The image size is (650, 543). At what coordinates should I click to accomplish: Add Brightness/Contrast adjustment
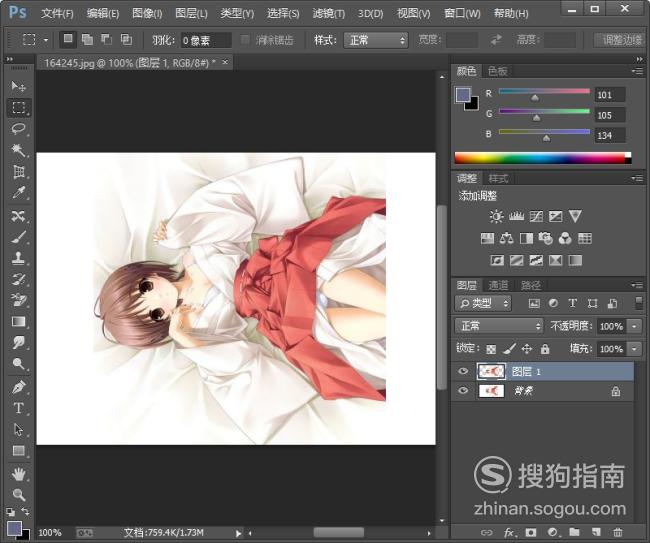pos(496,216)
